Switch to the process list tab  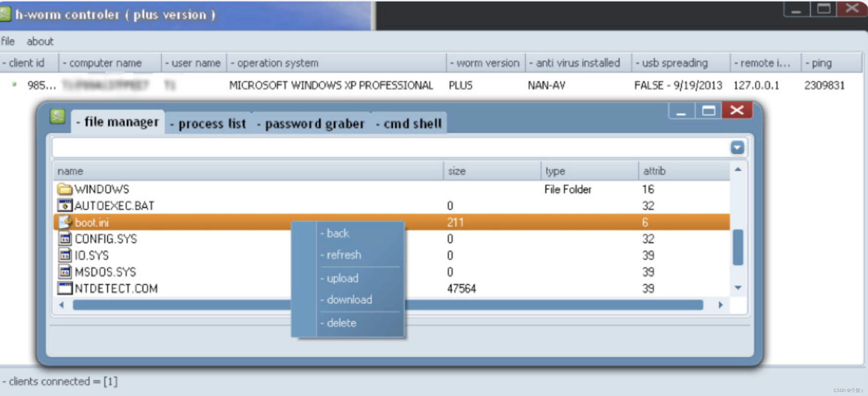(208, 124)
